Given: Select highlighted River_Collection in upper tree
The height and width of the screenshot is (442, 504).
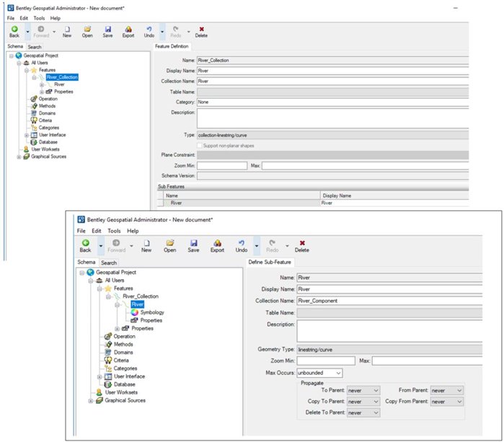Looking at the screenshot, I should coord(62,77).
